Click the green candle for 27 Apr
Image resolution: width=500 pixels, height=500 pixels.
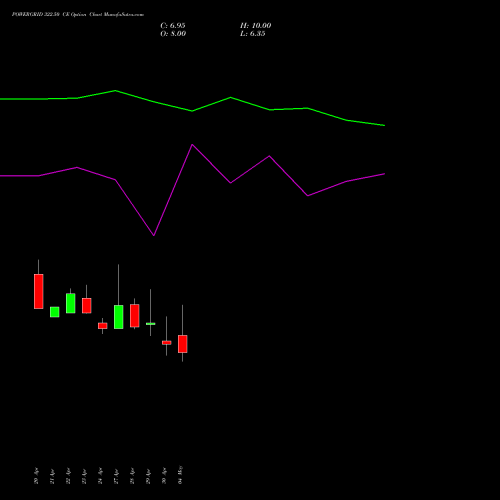[x=119, y=317]
